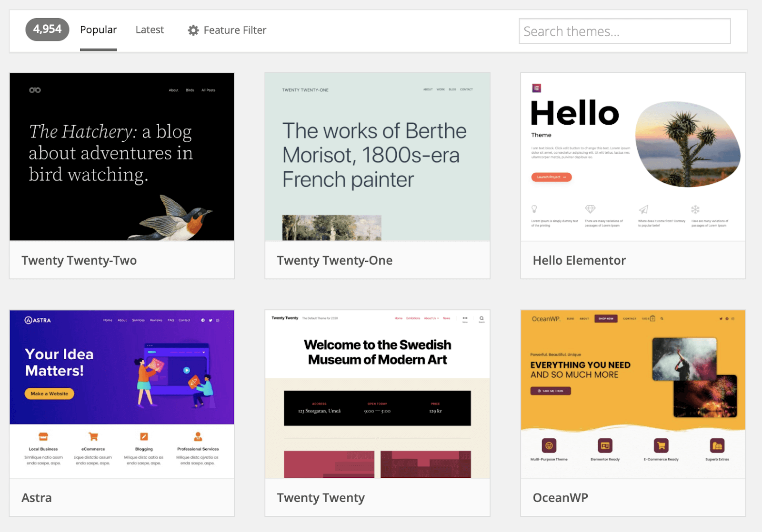762x532 pixels.
Task: Click the E-Commerce Ready cart icon in OceanWP
Action: [x=661, y=445]
